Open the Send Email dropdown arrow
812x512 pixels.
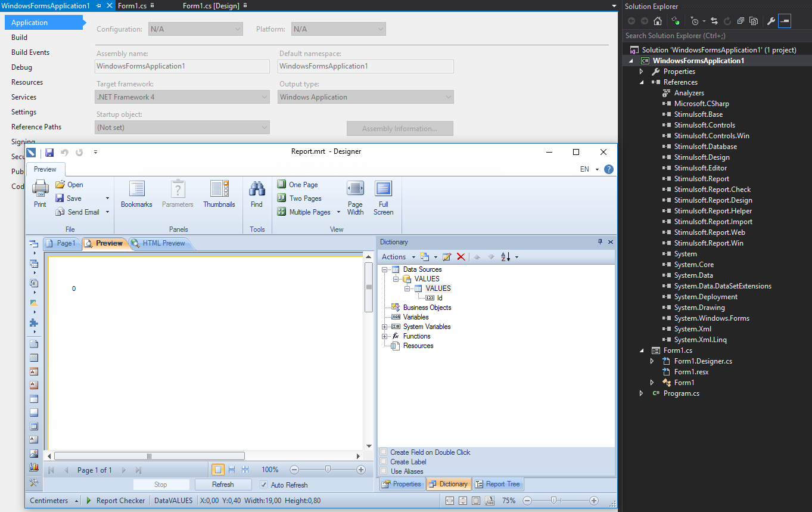pos(108,212)
